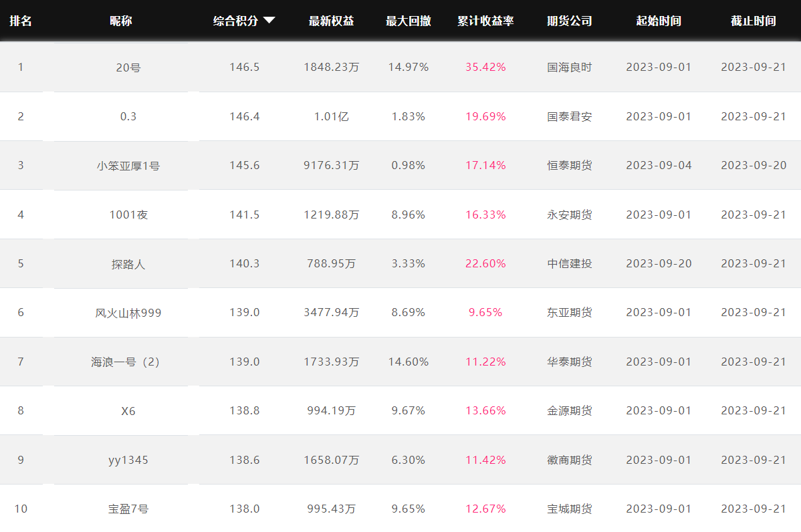
Task: Select the score 146.5
Action: tap(245, 67)
